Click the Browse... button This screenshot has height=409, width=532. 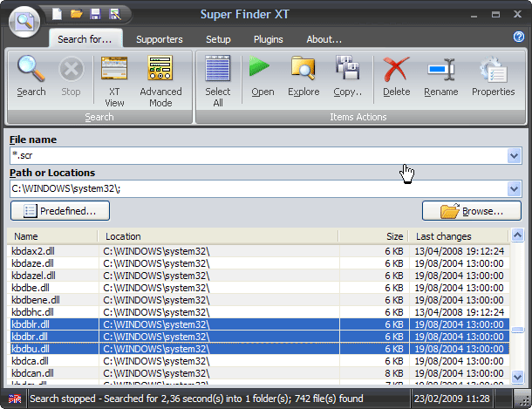tap(472, 211)
